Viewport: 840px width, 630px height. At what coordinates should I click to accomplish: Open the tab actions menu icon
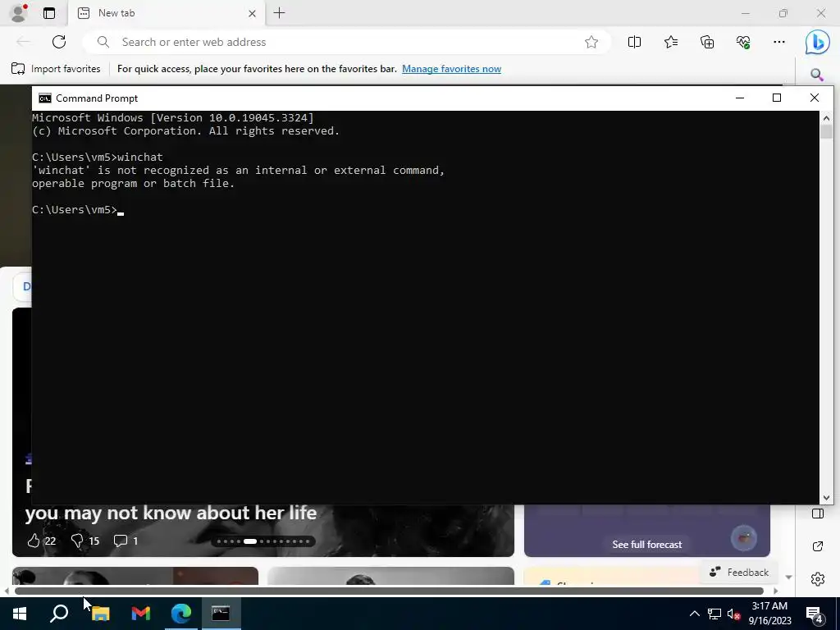[49, 13]
